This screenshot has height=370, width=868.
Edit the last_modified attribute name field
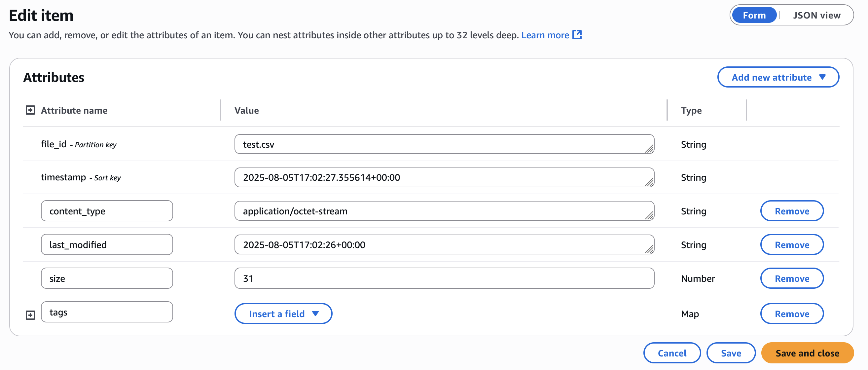coord(107,245)
